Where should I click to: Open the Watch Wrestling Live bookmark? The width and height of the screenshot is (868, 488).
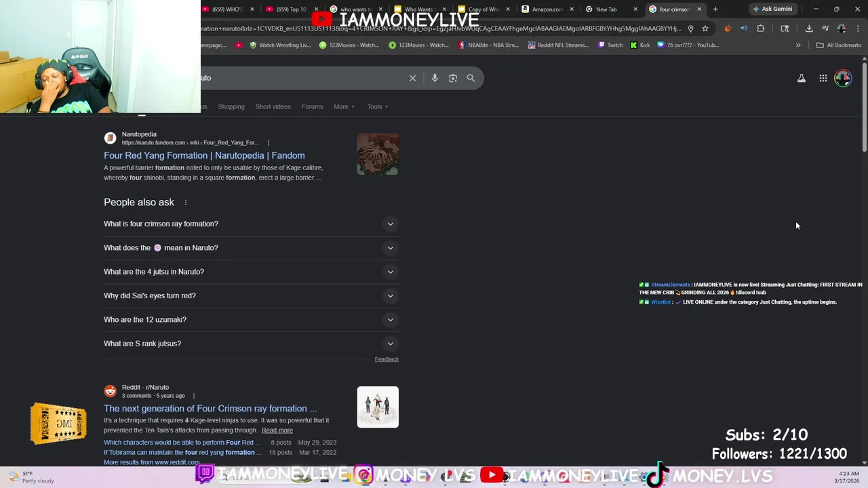pyautogui.click(x=280, y=45)
